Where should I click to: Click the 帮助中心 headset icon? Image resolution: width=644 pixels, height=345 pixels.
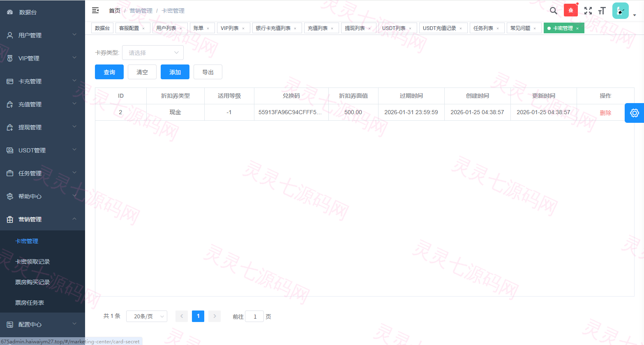tap(10, 196)
